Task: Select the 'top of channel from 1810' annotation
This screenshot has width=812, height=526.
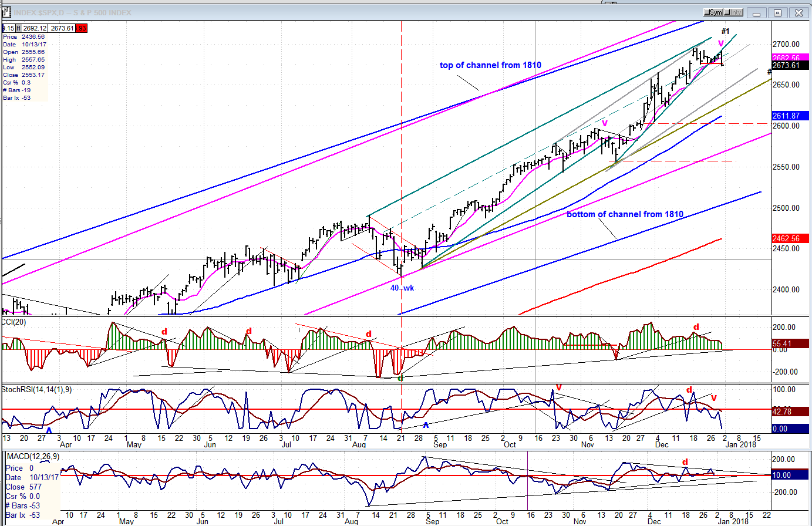Action: click(x=490, y=65)
